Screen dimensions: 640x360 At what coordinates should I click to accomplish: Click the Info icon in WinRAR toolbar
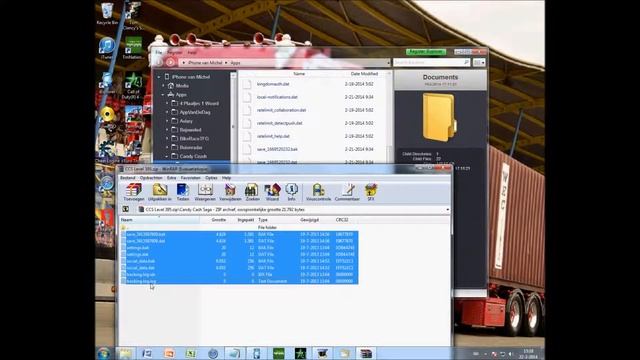coord(291,192)
